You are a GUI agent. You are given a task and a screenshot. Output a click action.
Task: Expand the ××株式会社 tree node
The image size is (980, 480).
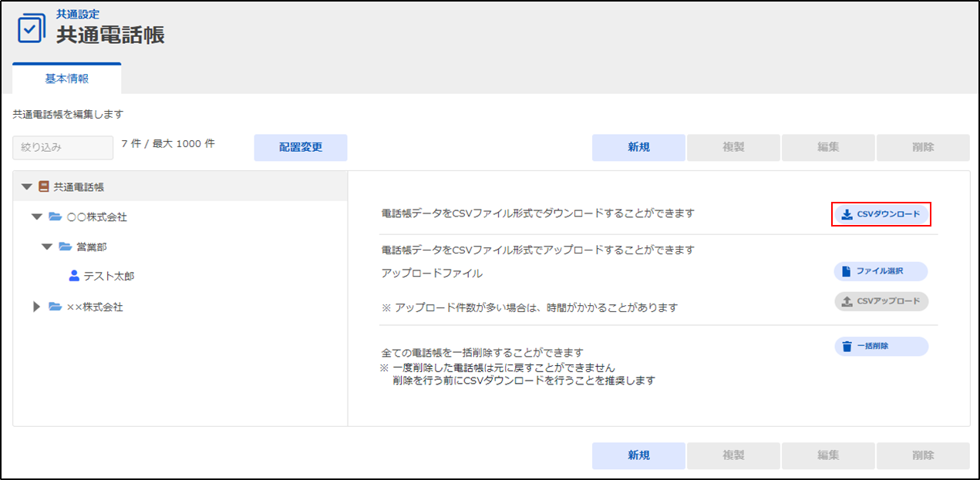coord(36,307)
